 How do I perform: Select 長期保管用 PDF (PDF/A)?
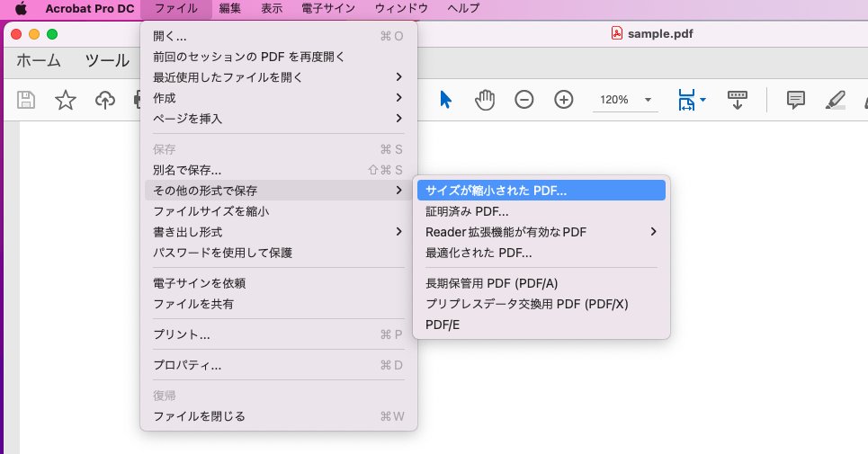(541, 283)
